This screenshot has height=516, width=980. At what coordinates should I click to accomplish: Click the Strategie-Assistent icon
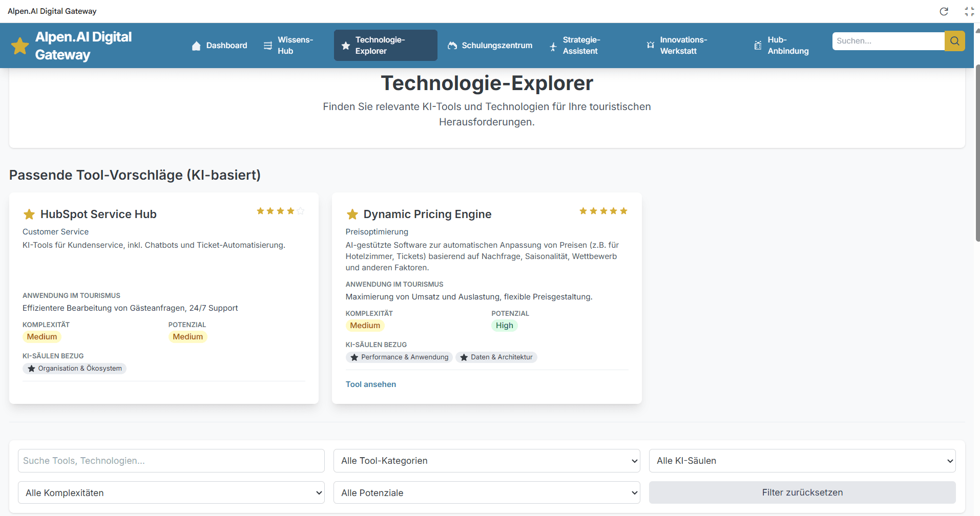(553, 46)
